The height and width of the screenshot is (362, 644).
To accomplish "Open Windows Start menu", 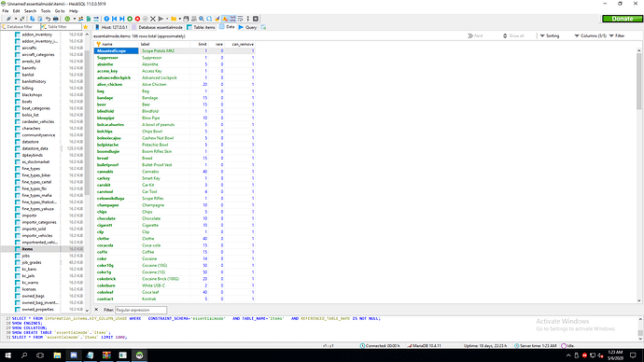I will click(x=7, y=355).
